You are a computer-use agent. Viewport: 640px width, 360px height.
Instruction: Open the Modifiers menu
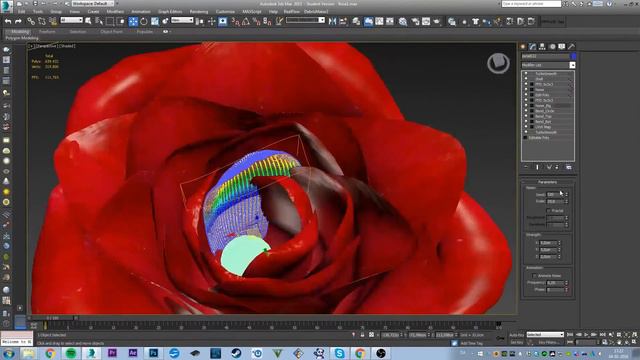point(115,11)
